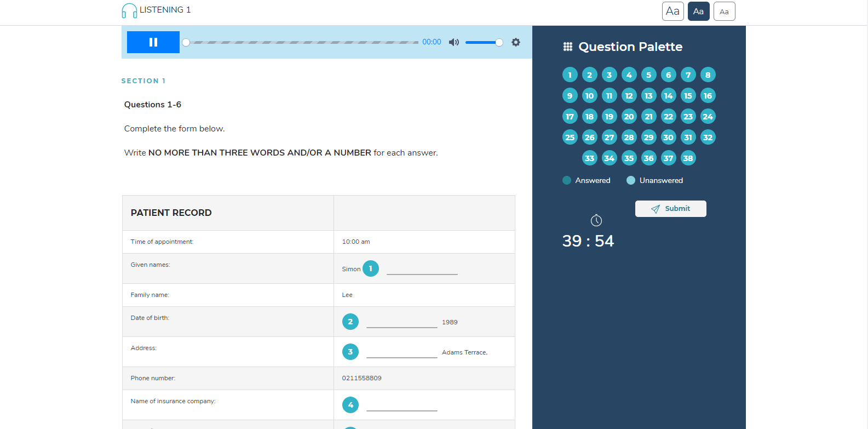Image resolution: width=868 pixels, height=429 pixels.
Task: Click the Answered legend label
Action: pos(593,180)
